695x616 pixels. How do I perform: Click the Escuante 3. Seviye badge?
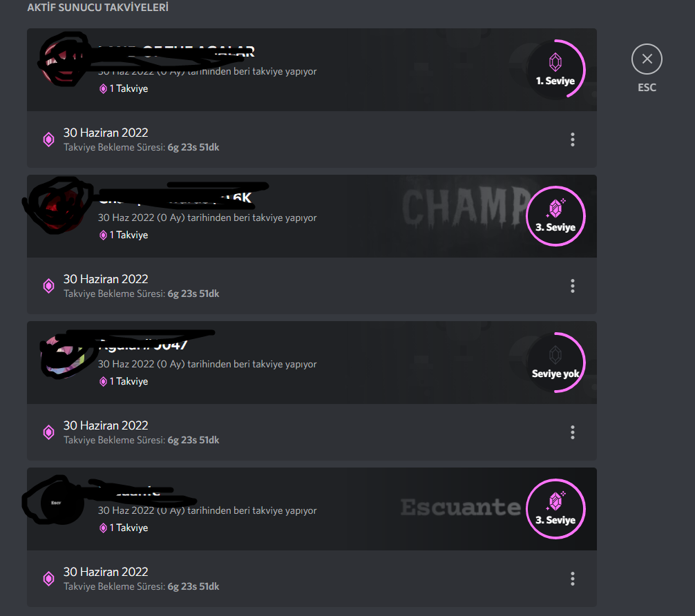click(x=555, y=509)
